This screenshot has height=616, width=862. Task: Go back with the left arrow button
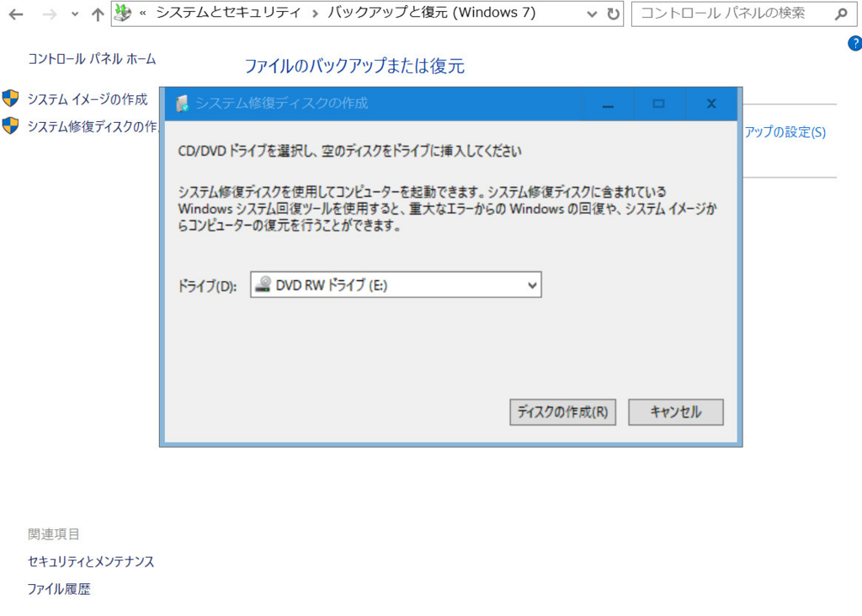(16, 14)
